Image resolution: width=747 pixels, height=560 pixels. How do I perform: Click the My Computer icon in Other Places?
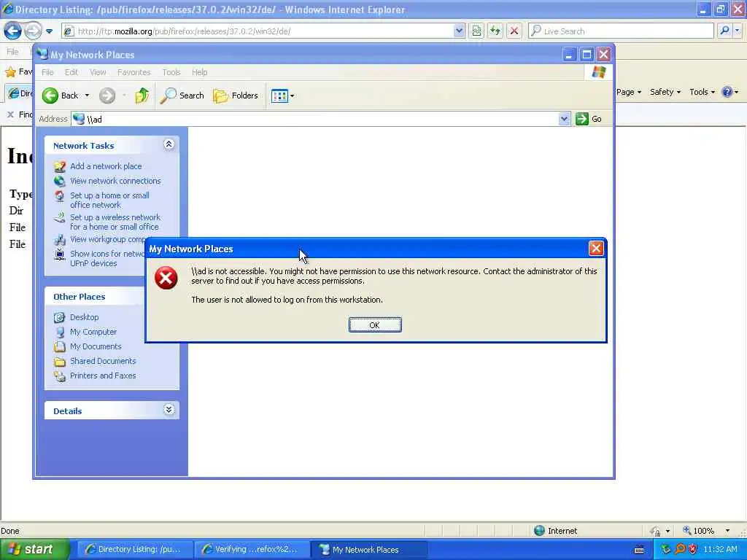[60, 332]
